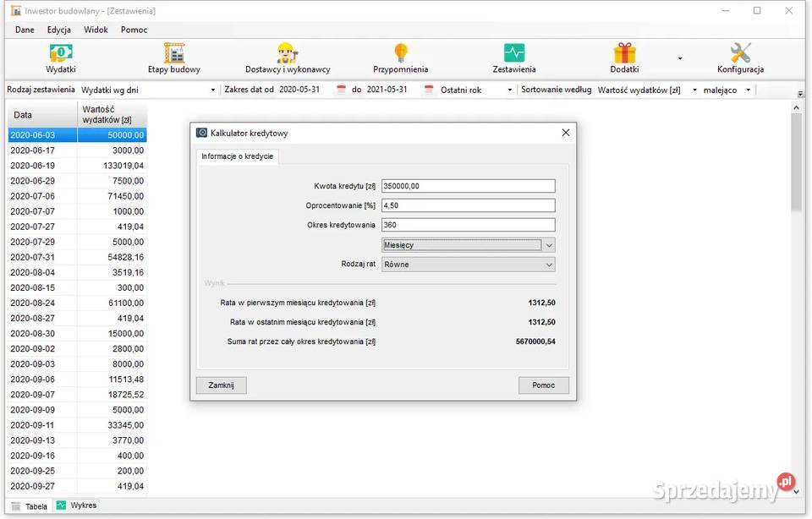Open the Dodatki extras section

pyautogui.click(x=624, y=58)
